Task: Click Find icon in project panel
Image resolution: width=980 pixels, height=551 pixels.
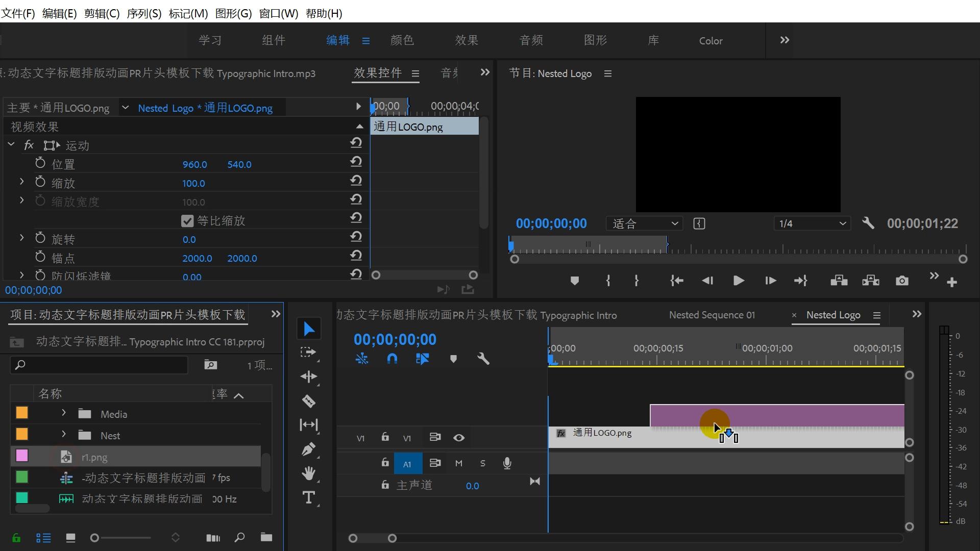Action: tap(239, 537)
